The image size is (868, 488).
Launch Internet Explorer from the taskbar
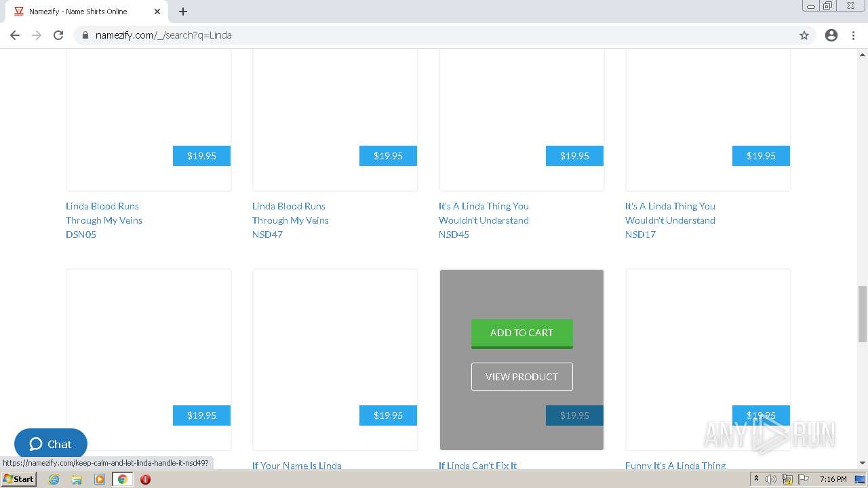[x=54, y=479]
